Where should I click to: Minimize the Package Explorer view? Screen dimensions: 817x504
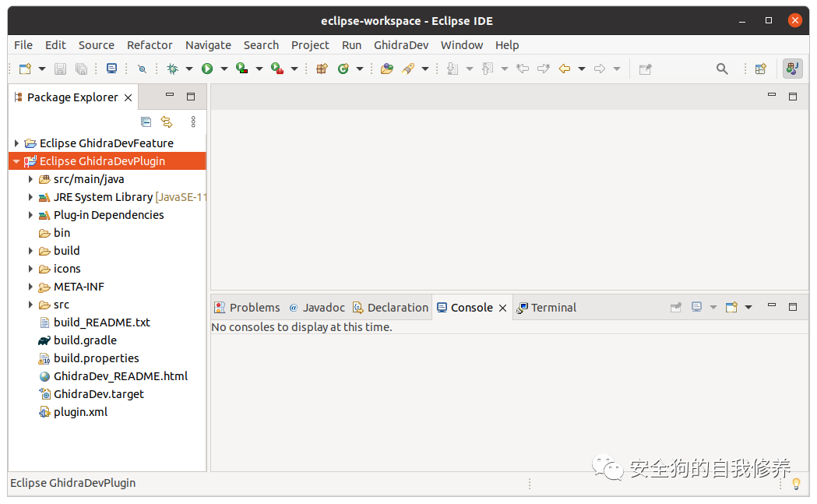(x=170, y=95)
